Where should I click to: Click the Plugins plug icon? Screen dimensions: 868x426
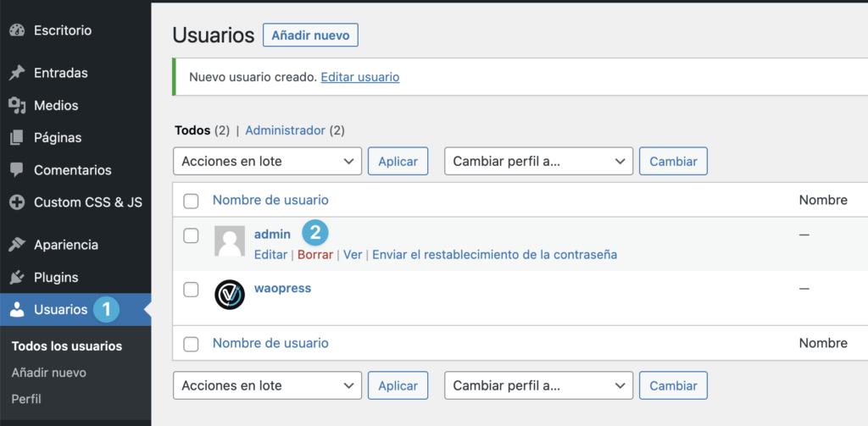coord(17,277)
